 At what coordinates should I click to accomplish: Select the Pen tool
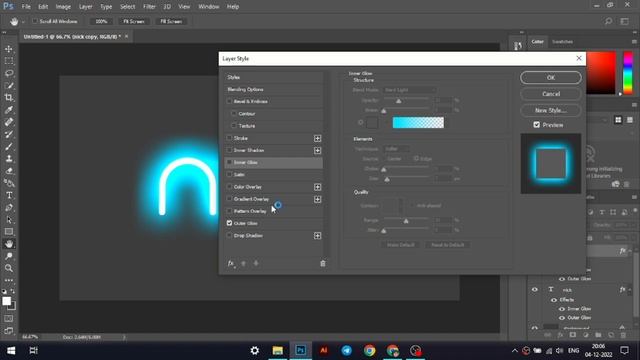pyautogui.click(x=9, y=207)
